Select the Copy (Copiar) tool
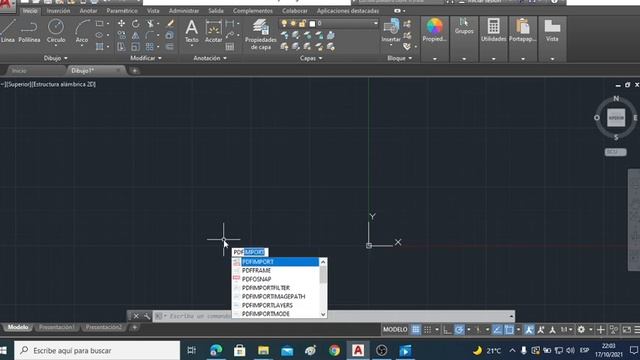The width and height of the screenshot is (640, 360). [121, 35]
